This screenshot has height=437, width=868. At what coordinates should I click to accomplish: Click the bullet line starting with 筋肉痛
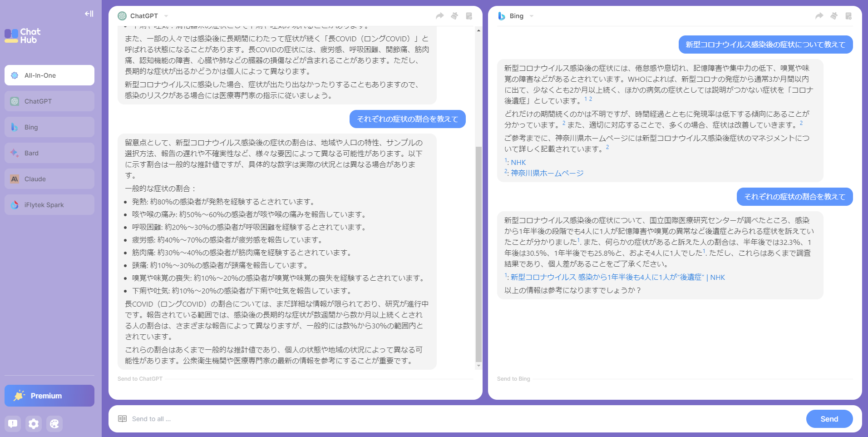pyautogui.click(x=242, y=253)
